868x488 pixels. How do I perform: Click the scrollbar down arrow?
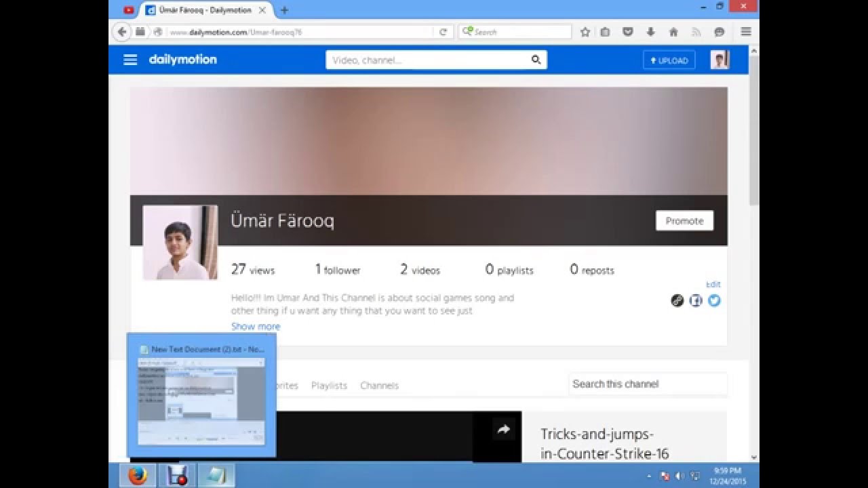click(753, 457)
